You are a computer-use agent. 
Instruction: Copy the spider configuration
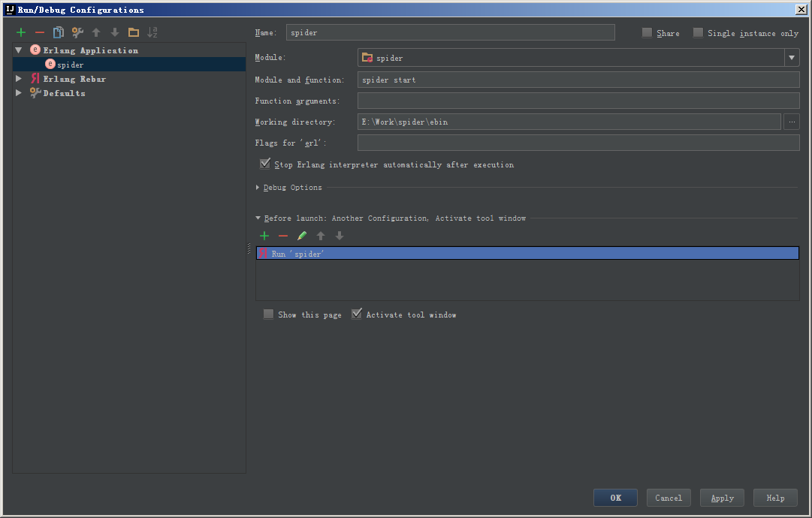pos(58,32)
